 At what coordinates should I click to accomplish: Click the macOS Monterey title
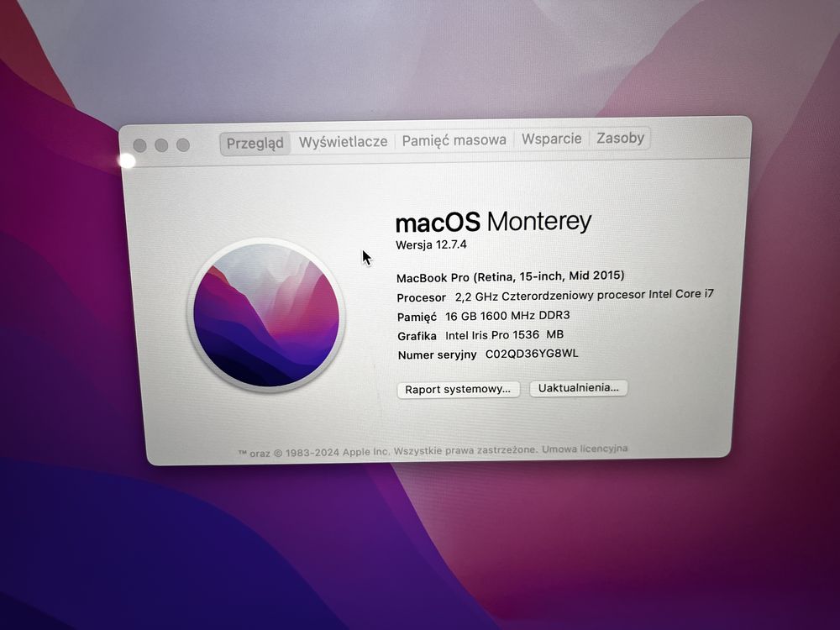(x=493, y=221)
